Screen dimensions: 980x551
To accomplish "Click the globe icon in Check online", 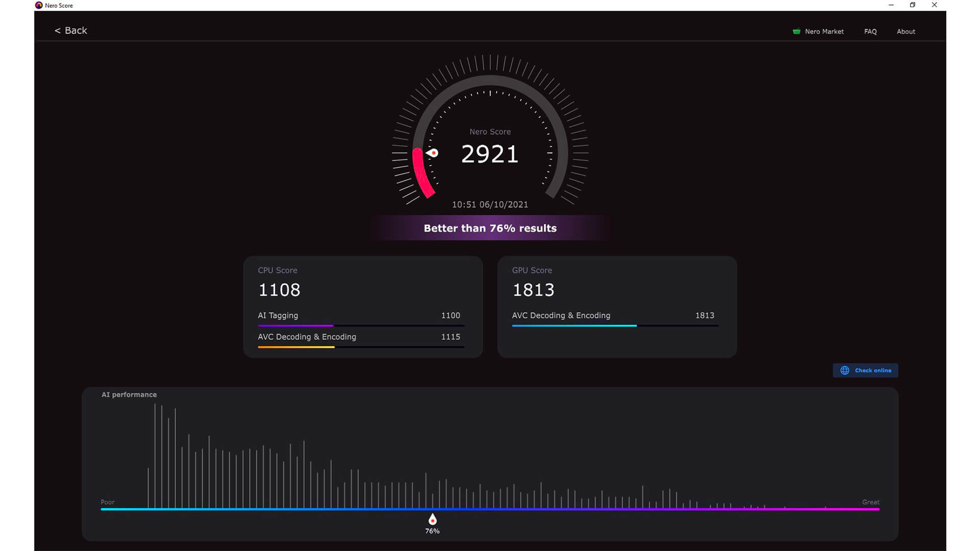I will coord(845,370).
